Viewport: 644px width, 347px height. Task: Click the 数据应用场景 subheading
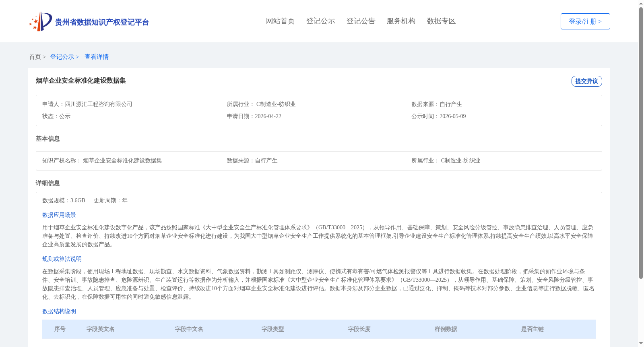pyautogui.click(x=59, y=215)
